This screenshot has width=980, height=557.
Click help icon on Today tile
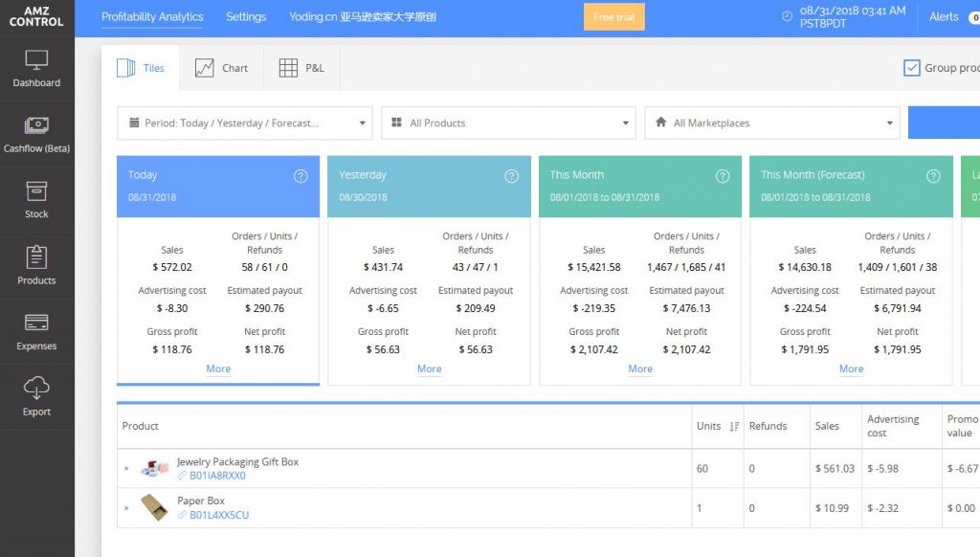(x=301, y=176)
